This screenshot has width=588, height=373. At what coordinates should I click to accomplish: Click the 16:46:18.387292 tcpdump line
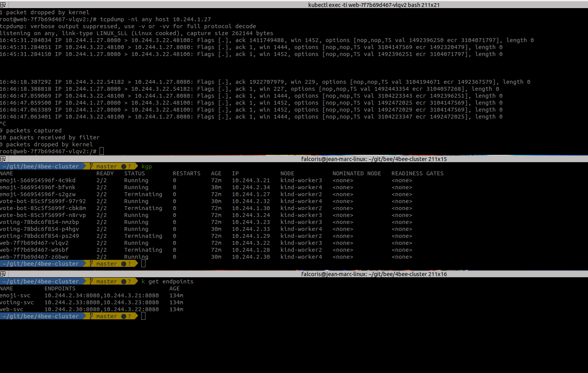pos(265,82)
